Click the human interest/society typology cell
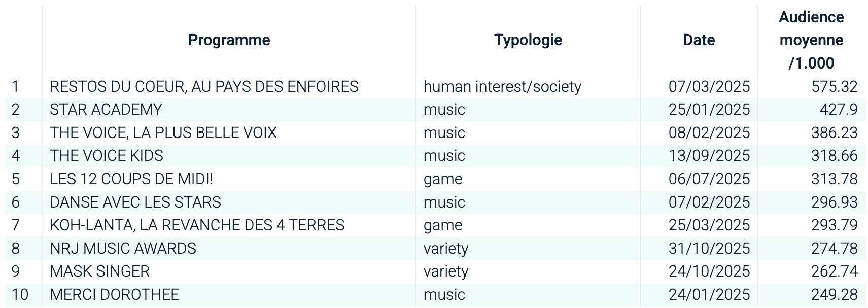This screenshot has width=868, height=308. click(x=502, y=87)
